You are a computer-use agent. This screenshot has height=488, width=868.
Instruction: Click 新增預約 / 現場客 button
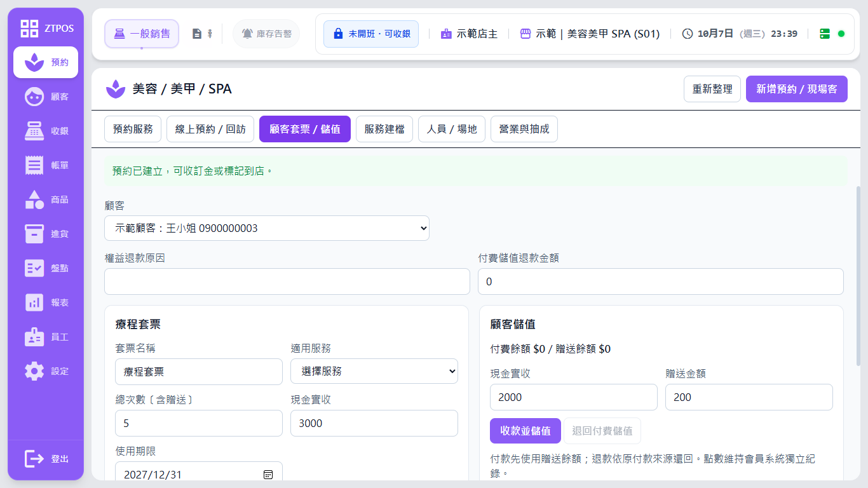(x=797, y=89)
